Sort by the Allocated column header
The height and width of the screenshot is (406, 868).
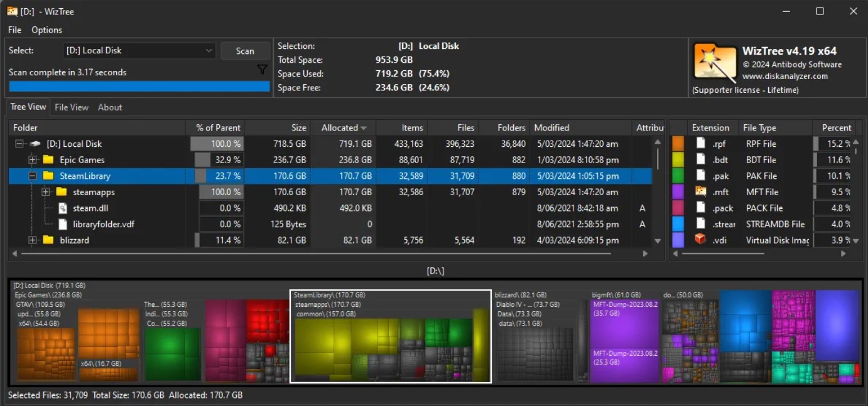point(344,127)
